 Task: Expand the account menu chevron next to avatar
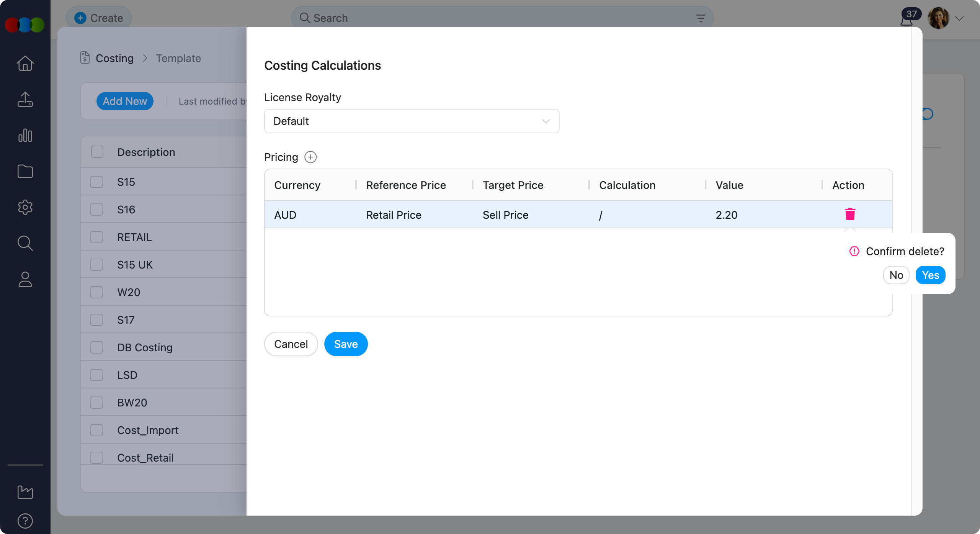[x=959, y=18]
